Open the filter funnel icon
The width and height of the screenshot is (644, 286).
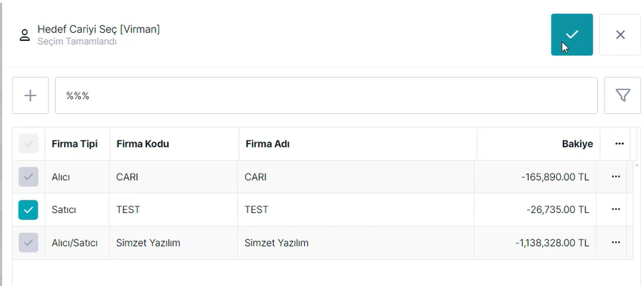[622, 95]
